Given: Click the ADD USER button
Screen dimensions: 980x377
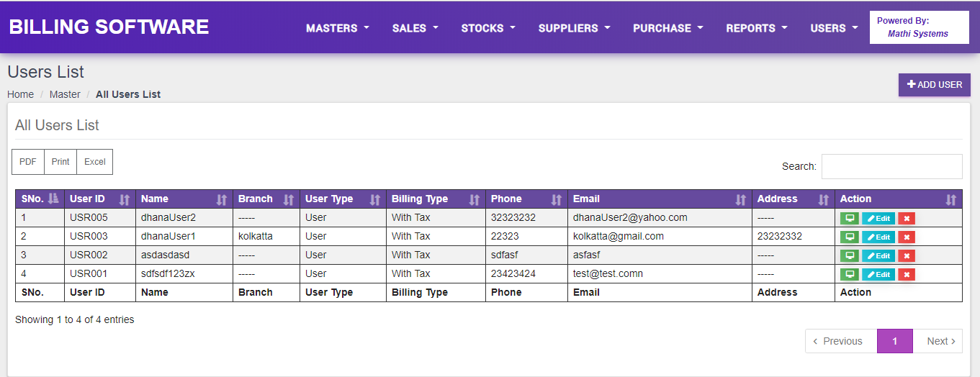Looking at the screenshot, I should 935,85.
